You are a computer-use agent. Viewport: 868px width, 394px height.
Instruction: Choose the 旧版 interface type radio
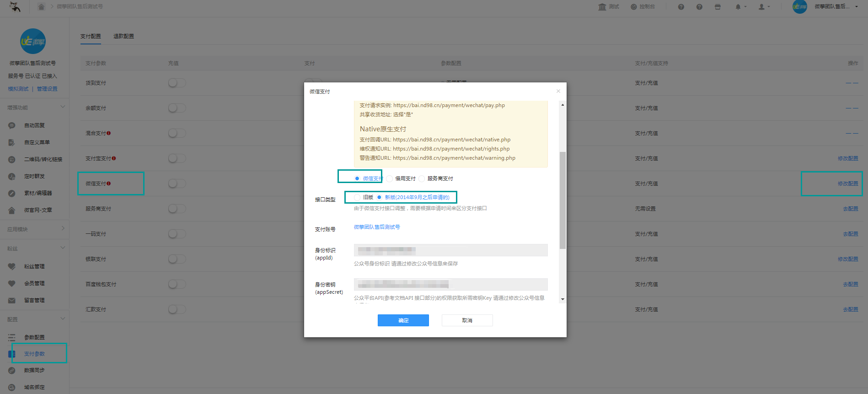coord(357,197)
